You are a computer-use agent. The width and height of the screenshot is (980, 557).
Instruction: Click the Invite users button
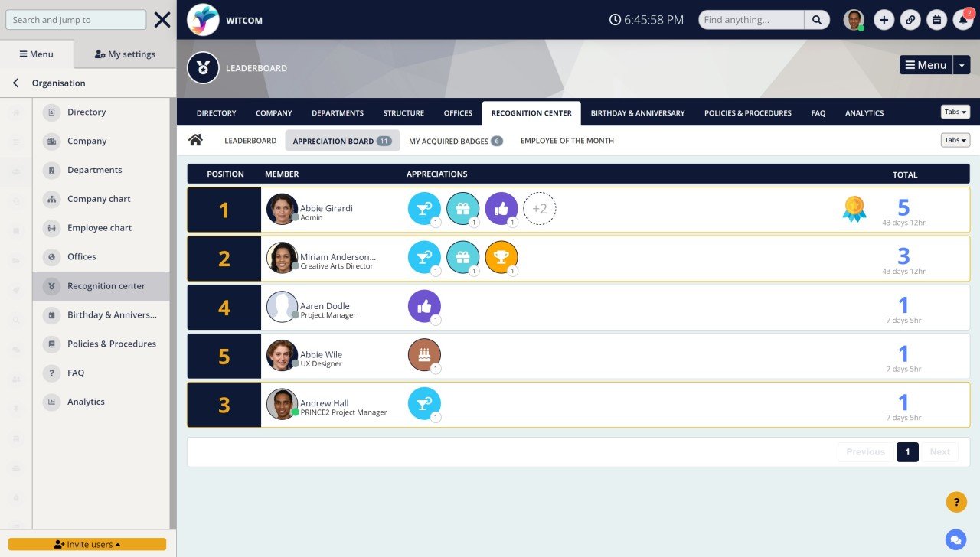click(88, 543)
